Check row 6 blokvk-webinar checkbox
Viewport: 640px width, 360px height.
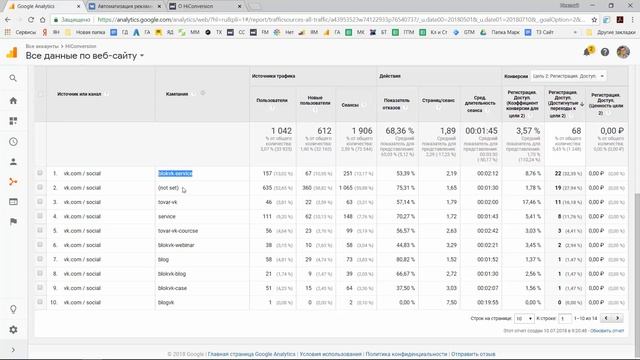[40, 244]
